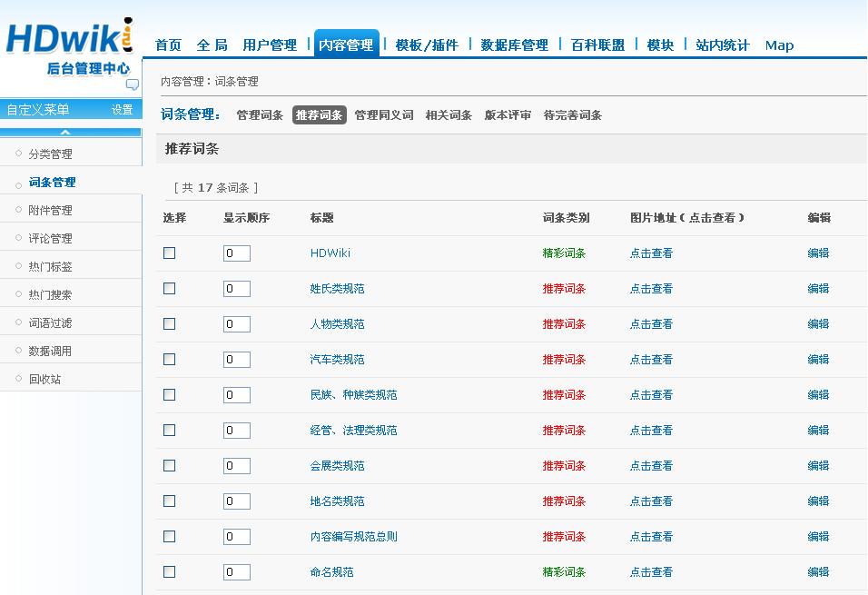Switch to 相关词条 sub-tab
Viewport: 868px width, 595px height.
click(x=449, y=114)
